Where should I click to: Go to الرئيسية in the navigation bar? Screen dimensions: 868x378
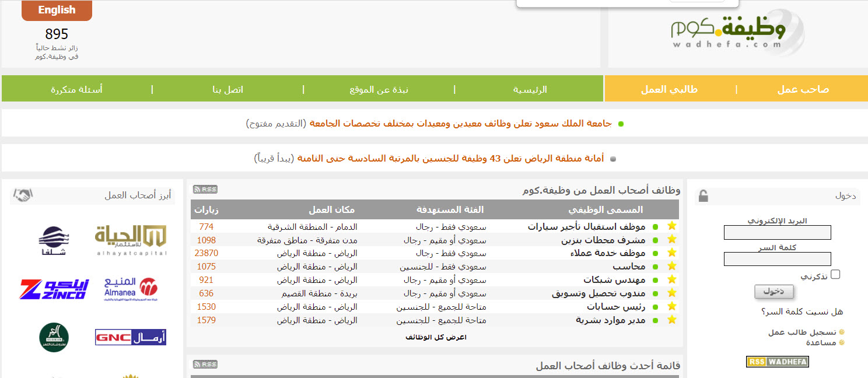pyautogui.click(x=530, y=89)
